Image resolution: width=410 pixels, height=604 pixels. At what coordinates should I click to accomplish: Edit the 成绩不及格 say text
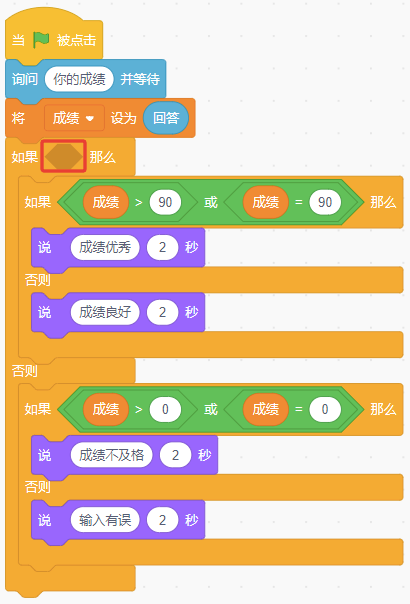tap(111, 455)
